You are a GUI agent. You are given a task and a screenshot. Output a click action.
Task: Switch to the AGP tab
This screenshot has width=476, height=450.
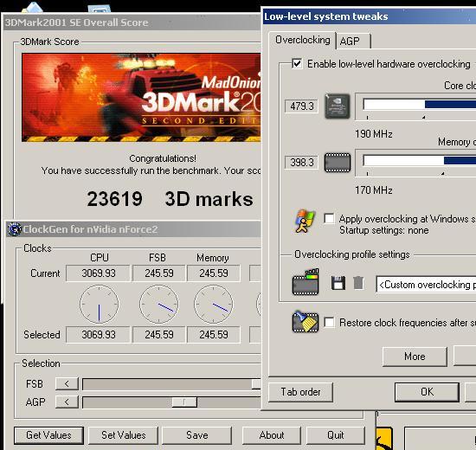(353, 41)
